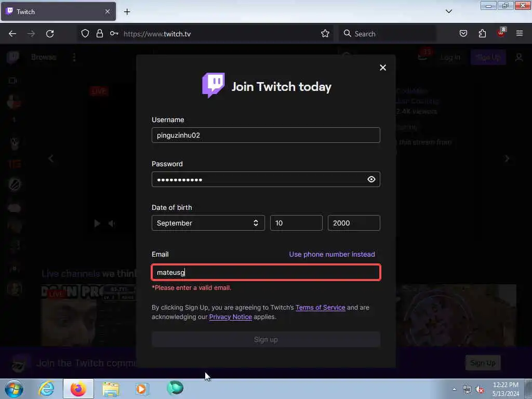Click the background Log In button
The height and width of the screenshot is (399, 532).
point(450,57)
